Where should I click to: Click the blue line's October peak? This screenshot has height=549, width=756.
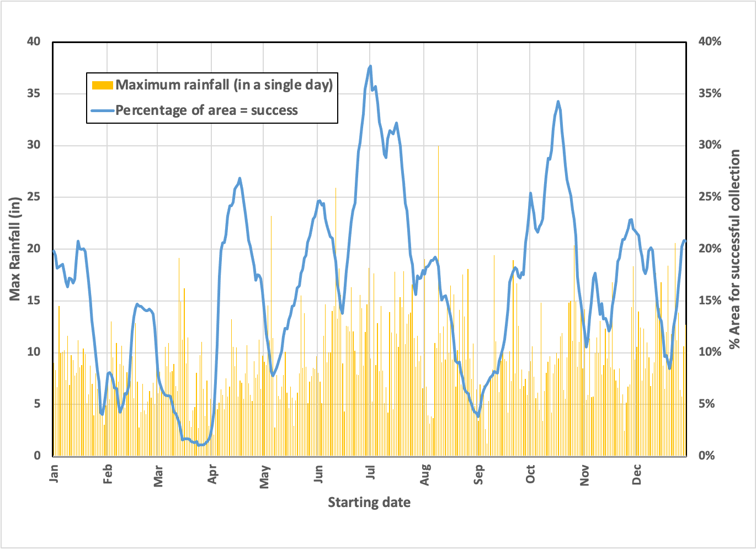pyautogui.click(x=558, y=102)
